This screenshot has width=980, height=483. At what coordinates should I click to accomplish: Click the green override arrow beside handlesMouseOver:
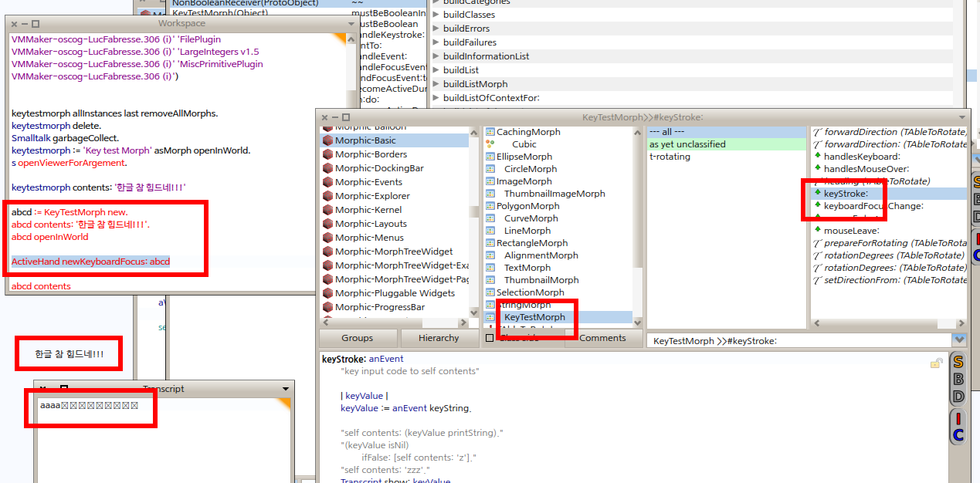(817, 168)
